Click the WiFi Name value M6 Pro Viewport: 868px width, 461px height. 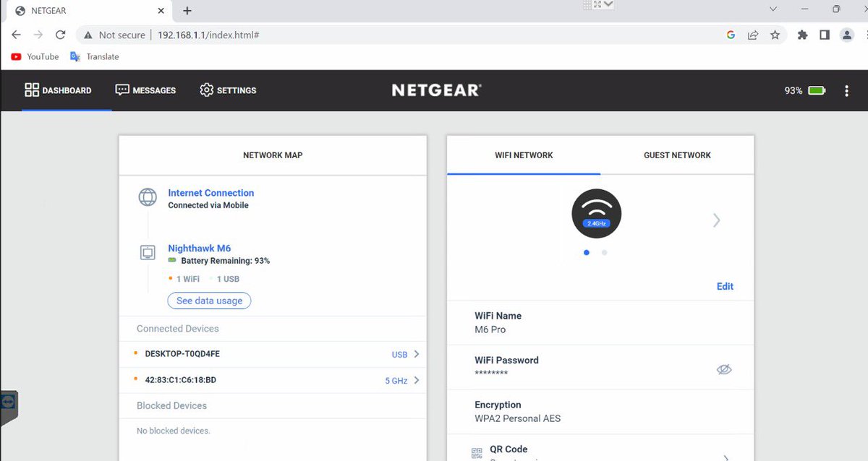(x=490, y=329)
